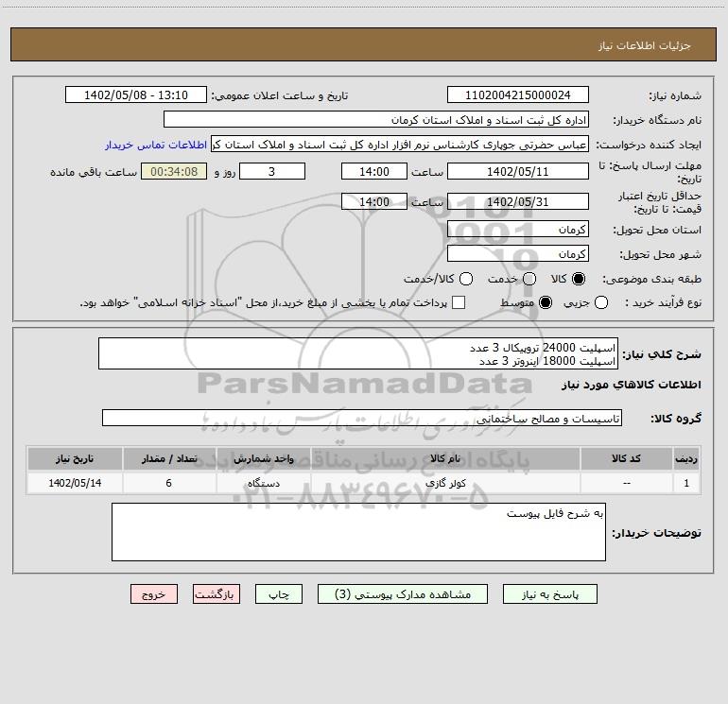Click the announcement date field 1402/05/08 - 13:10
Image resolution: width=728 pixels, height=704 pixels.
(136, 94)
